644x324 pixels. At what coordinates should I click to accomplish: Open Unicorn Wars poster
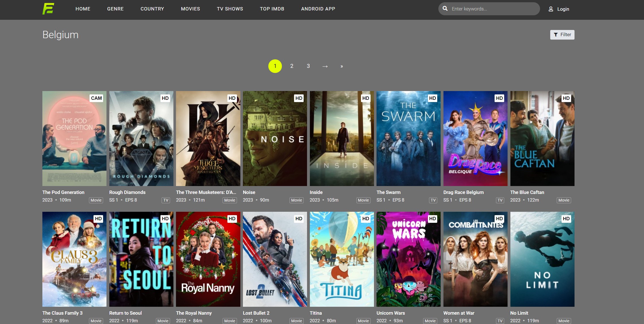[408, 259]
